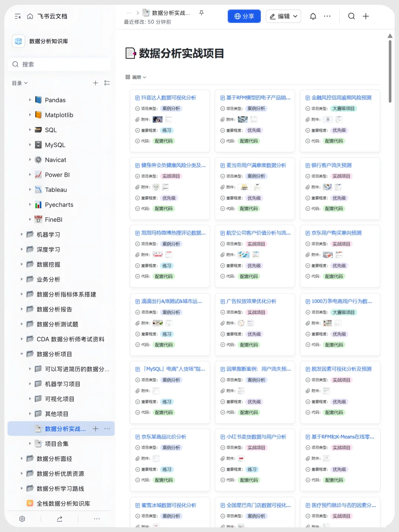The width and height of the screenshot is (399, 532).
Task: Expand the Pandas tree node
Action: coord(30,100)
